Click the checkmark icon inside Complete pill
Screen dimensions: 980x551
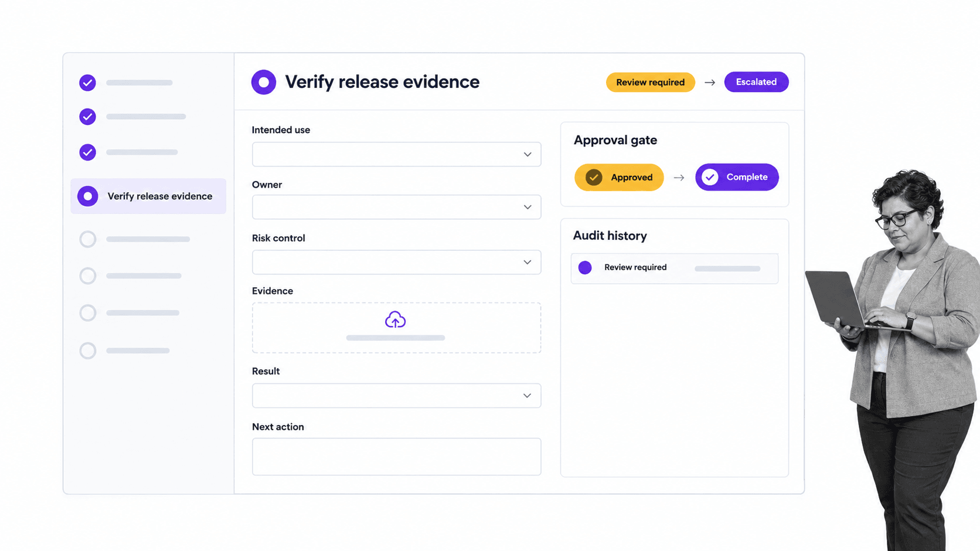[710, 177]
